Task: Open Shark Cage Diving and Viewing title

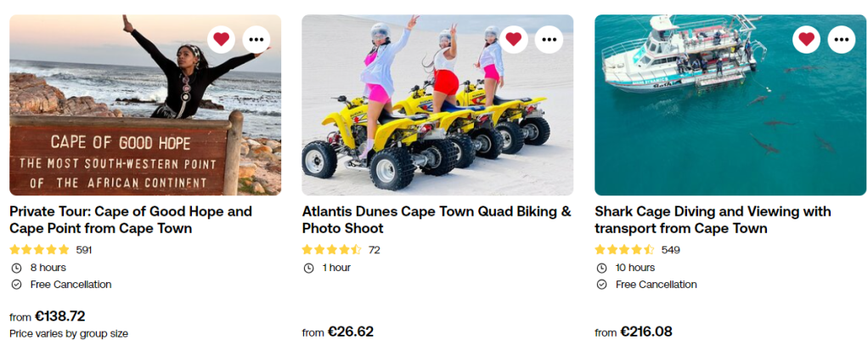Action: click(x=713, y=219)
